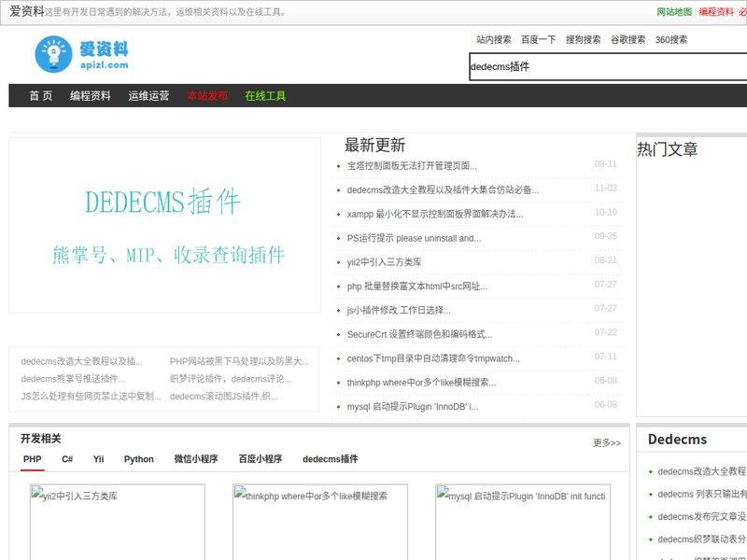Switch to the PHP tab
The width and height of the screenshot is (747, 560).
pos(33,459)
